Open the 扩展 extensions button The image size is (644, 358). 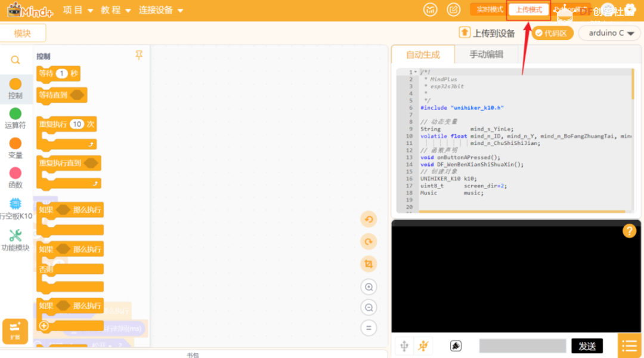[x=15, y=331]
